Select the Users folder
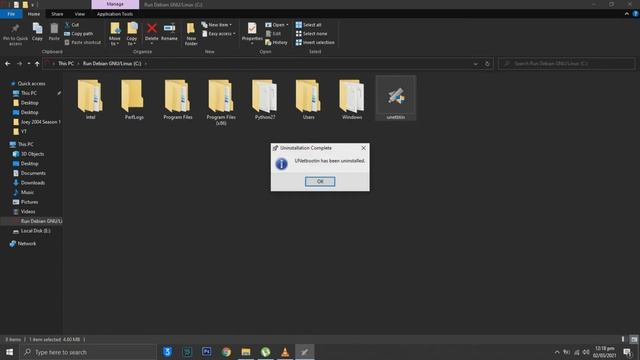Viewport: 640px width, 360px height. click(x=308, y=100)
